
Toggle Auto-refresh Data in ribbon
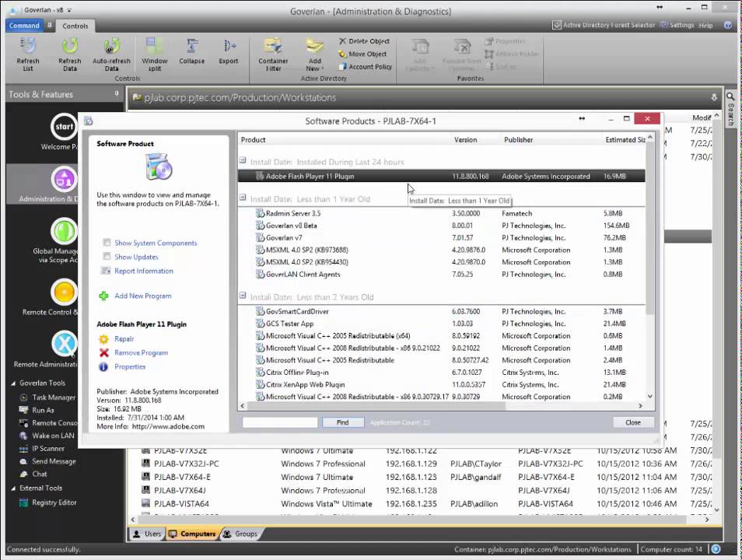coord(111,54)
